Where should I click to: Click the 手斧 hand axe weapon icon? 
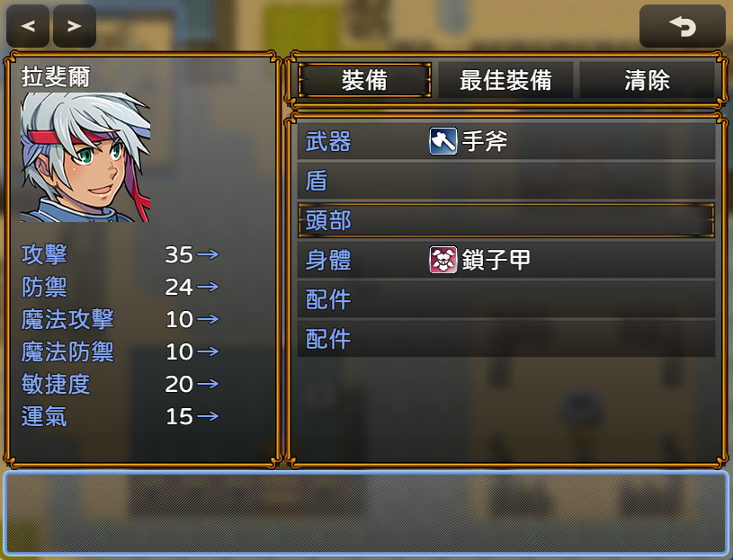pyautogui.click(x=443, y=141)
